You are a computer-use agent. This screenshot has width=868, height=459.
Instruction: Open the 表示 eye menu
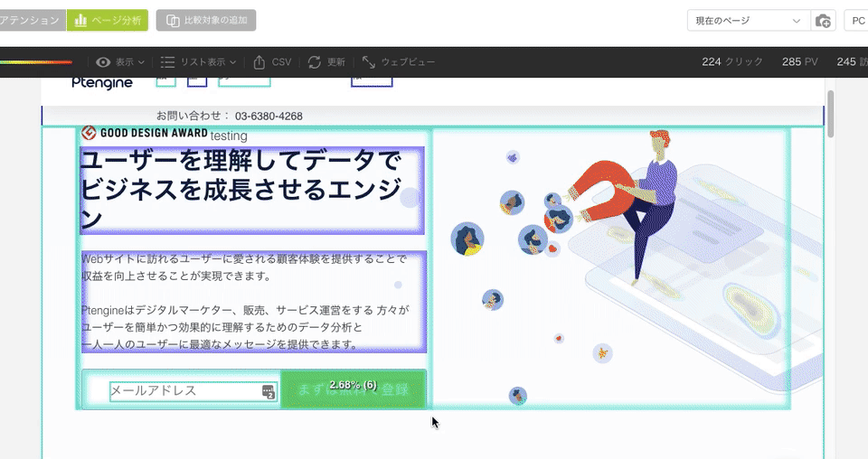pyautogui.click(x=120, y=62)
